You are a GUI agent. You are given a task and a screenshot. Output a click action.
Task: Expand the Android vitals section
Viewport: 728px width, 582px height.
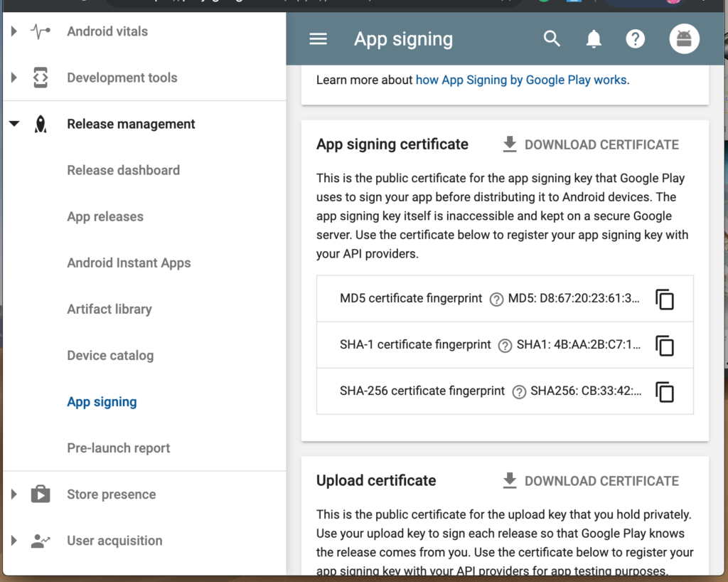point(14,31)
